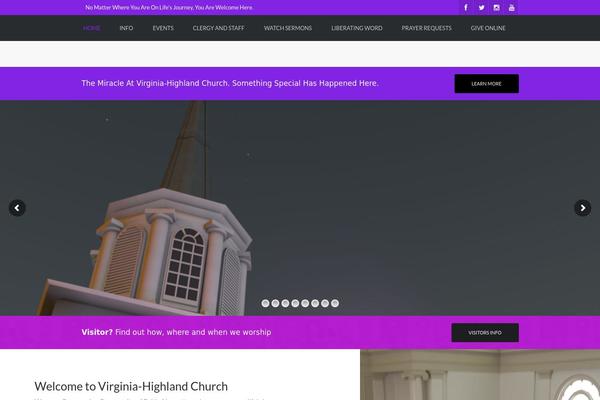Click the 'Welcome to Virginia-Highland Church' heading
The height and width of the screenshot is (400, 600).
click(x=131, y=386)
